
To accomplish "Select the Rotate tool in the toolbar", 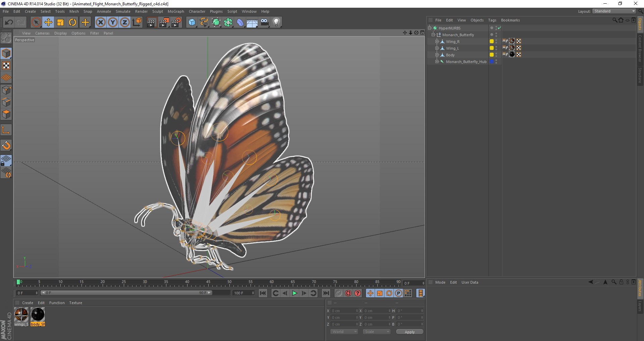I will pyautogui.click(x=72, y=22).
